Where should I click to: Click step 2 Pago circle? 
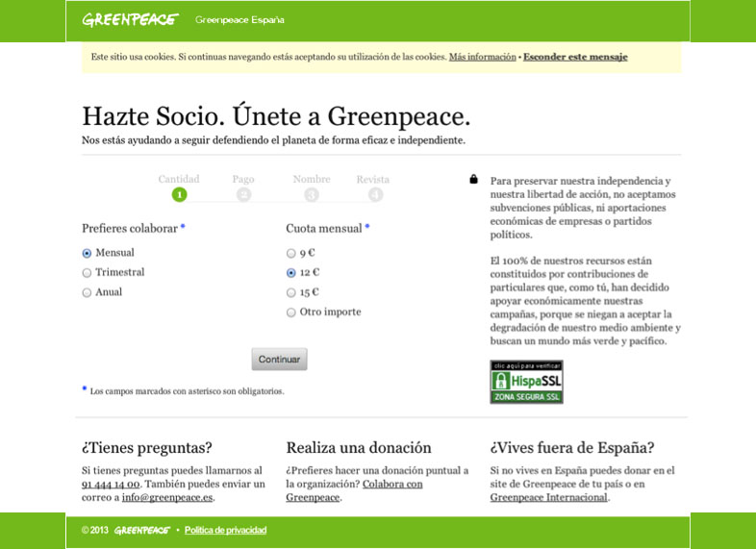point(244,195)
